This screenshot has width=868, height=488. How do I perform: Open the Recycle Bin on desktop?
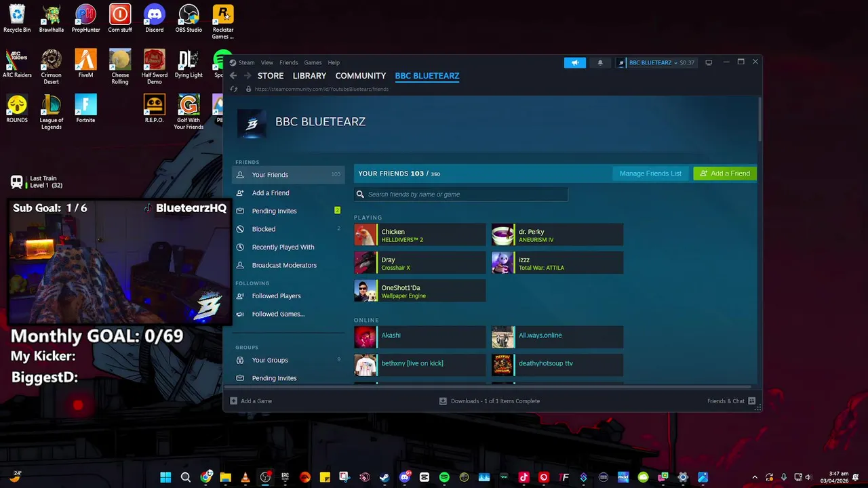tap(17, 18)
